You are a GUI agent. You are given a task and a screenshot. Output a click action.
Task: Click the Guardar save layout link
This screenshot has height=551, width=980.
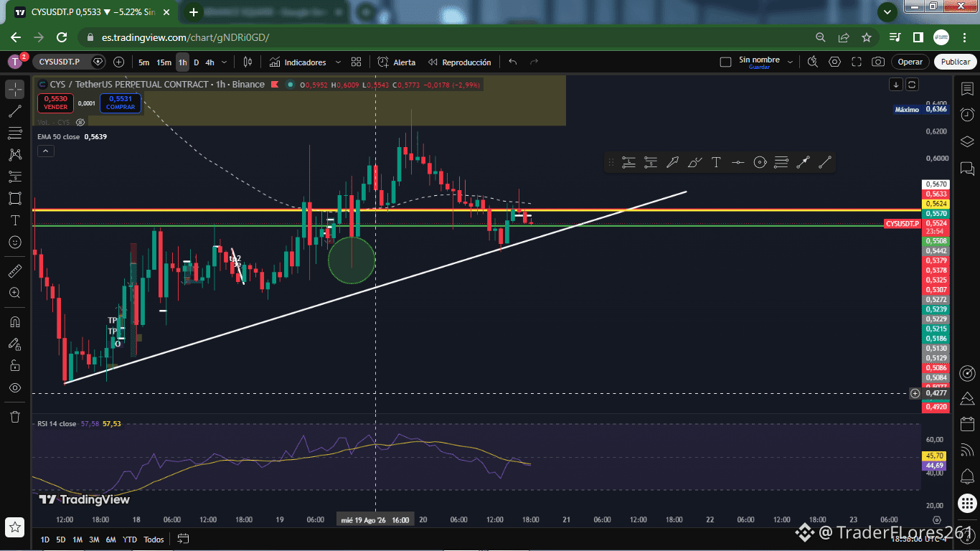(759, 67)
